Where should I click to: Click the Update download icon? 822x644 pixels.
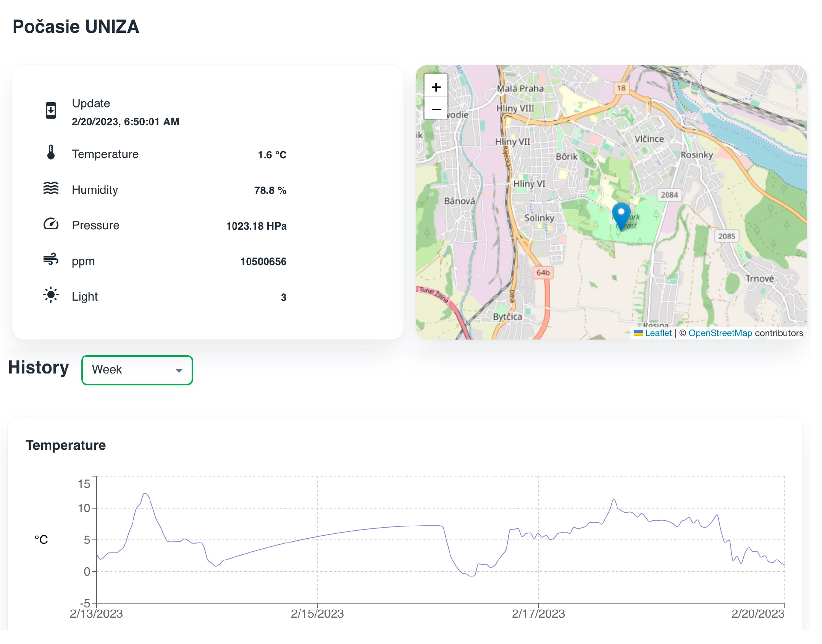point(51,111)
